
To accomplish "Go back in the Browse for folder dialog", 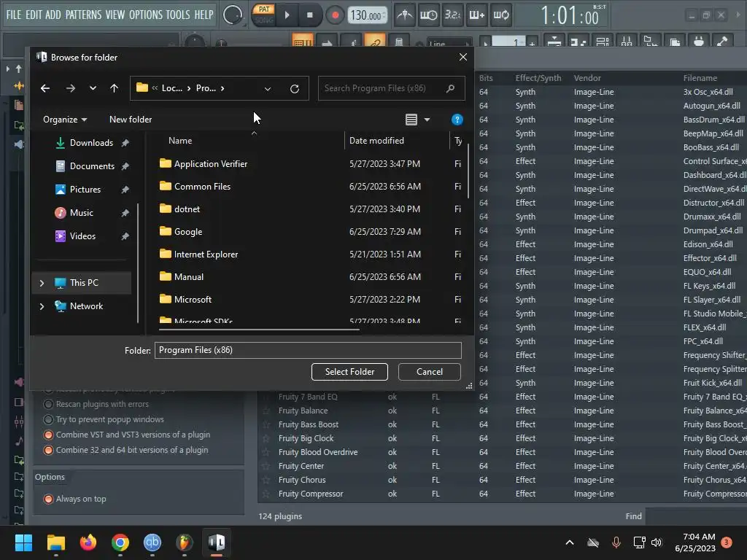I will [45, 88].
